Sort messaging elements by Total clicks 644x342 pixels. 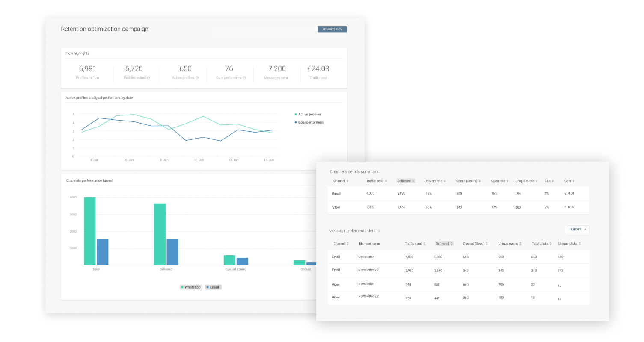pos(542,243)
